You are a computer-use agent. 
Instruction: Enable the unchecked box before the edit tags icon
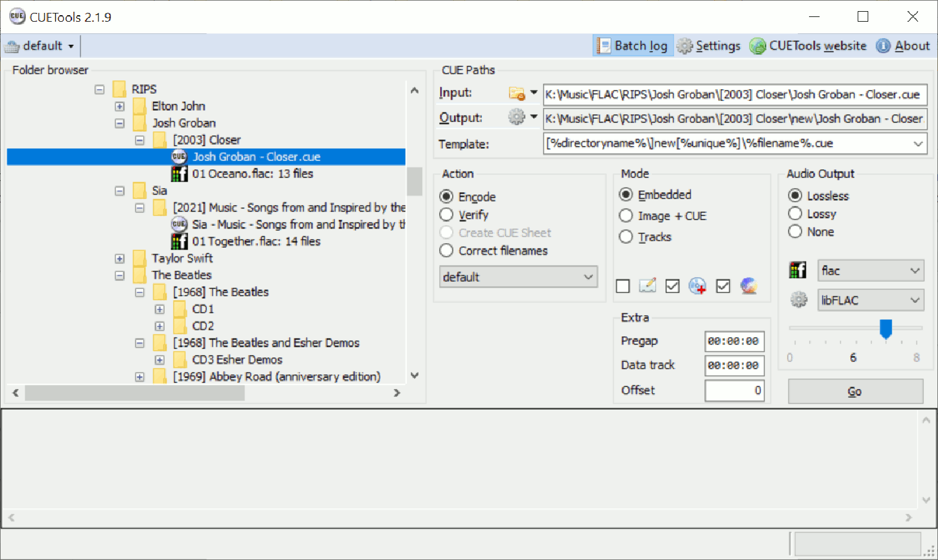point(623,286)
